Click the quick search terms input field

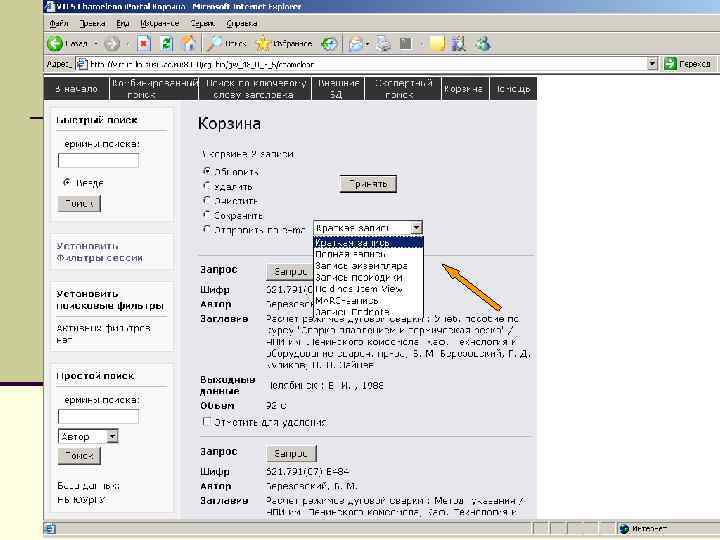coord(98,160)
